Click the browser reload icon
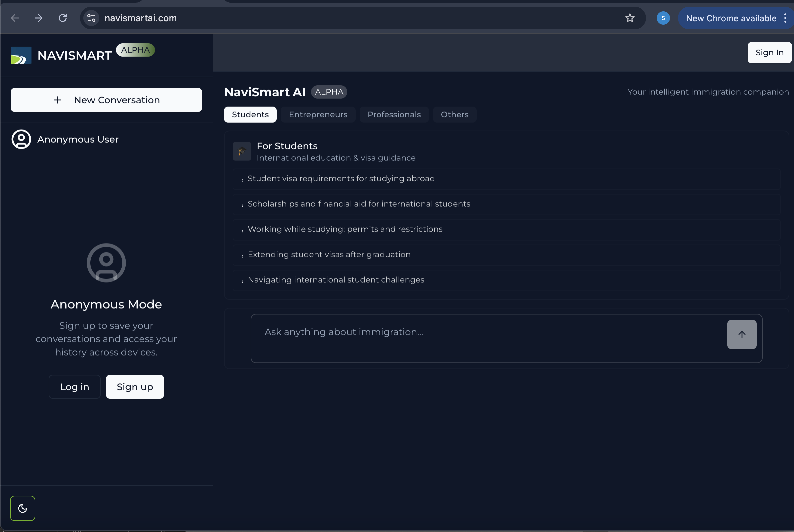794x532 pixels. coord(63,18)
